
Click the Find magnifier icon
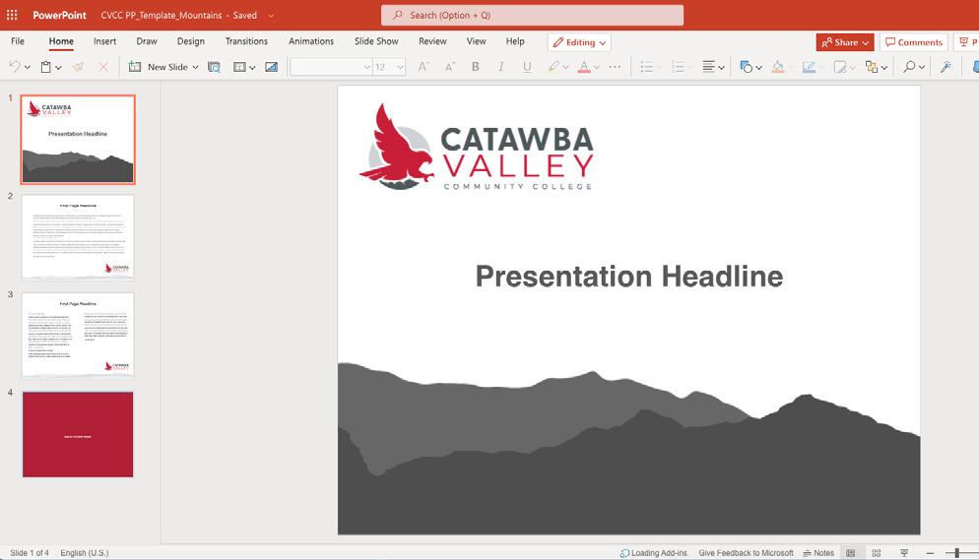point(910,67)
